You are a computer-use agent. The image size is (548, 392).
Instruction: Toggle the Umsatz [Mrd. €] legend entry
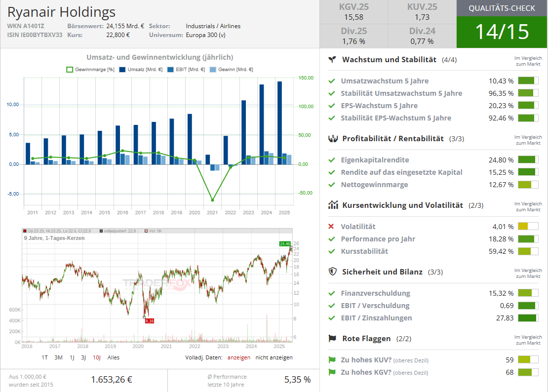coord(141,70)
